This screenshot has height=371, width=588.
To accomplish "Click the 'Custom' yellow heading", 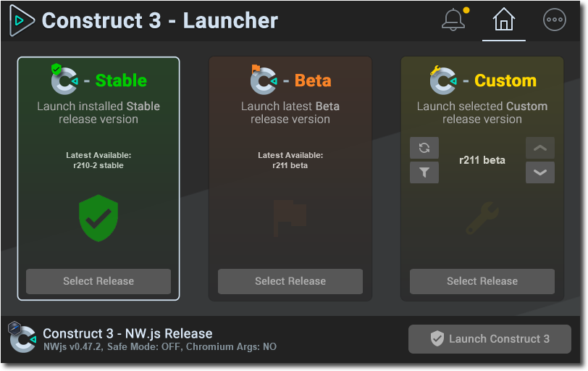I will click(505, 80).
